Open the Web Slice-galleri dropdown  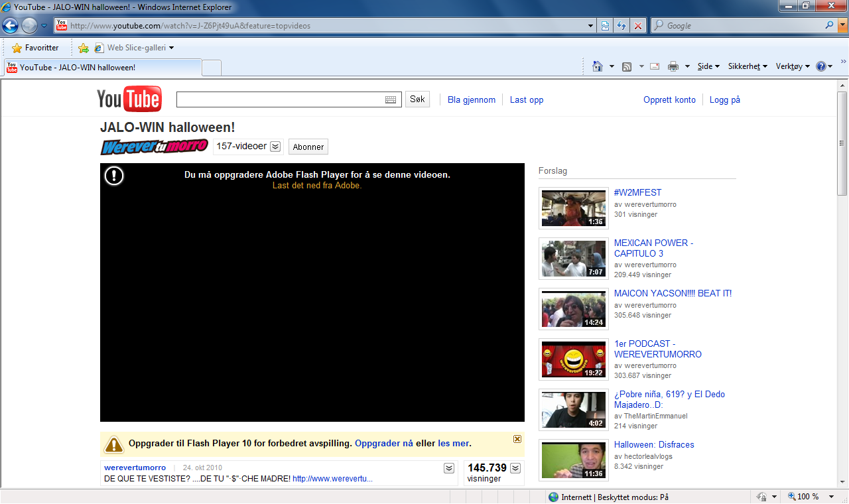tap(135, 48)
